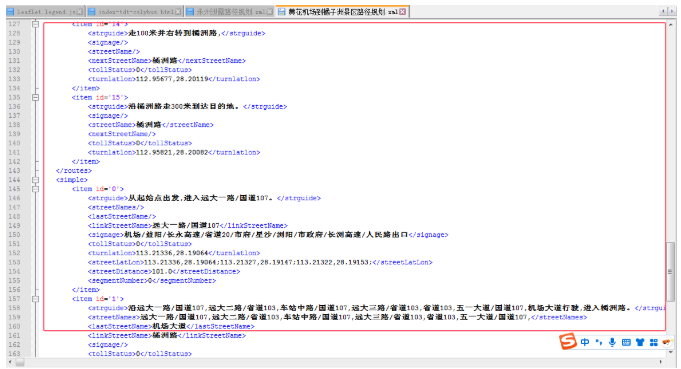681x369 pixels.
Task: Close the active 黄花机场 xml tab
Action: (x=403, y=12)
